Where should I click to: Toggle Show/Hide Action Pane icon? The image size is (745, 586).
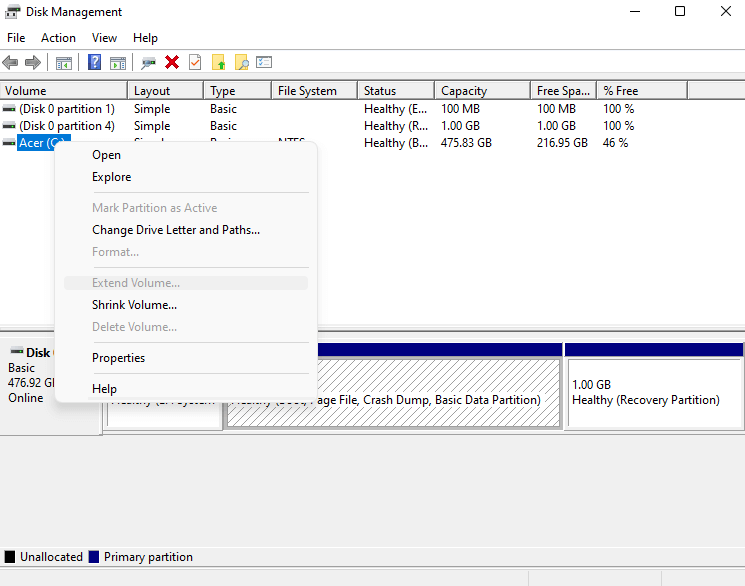point(118,63)
